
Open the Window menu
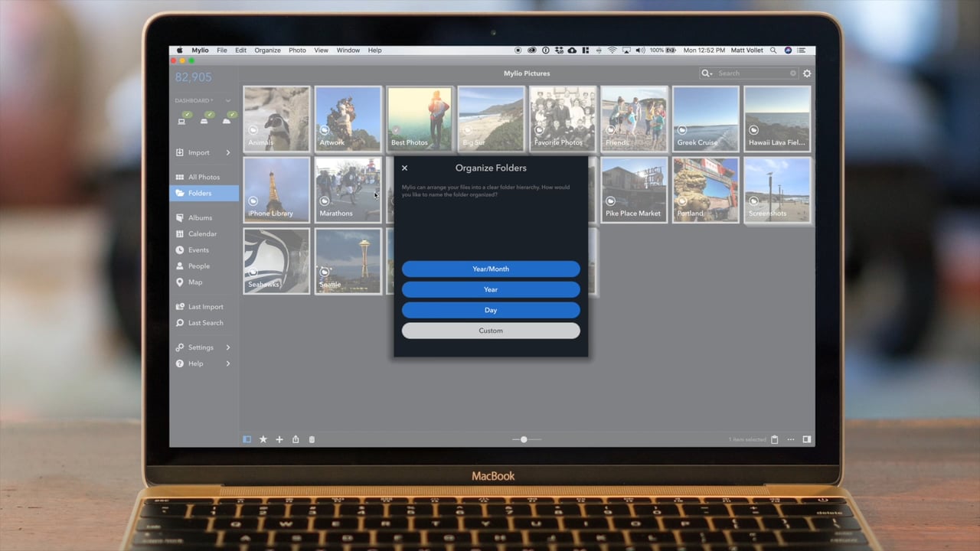(348, 51)
